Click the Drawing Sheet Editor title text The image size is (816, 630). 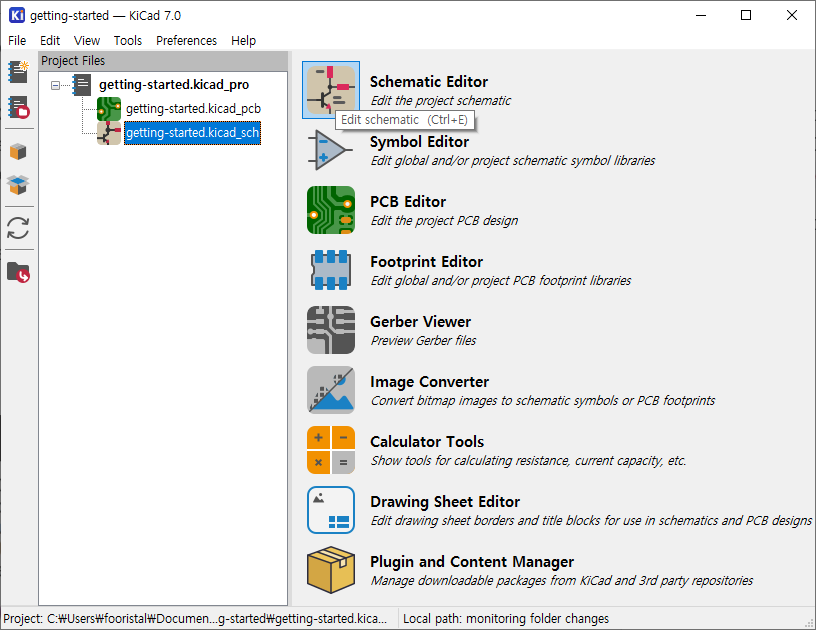(x=445, y=502)
